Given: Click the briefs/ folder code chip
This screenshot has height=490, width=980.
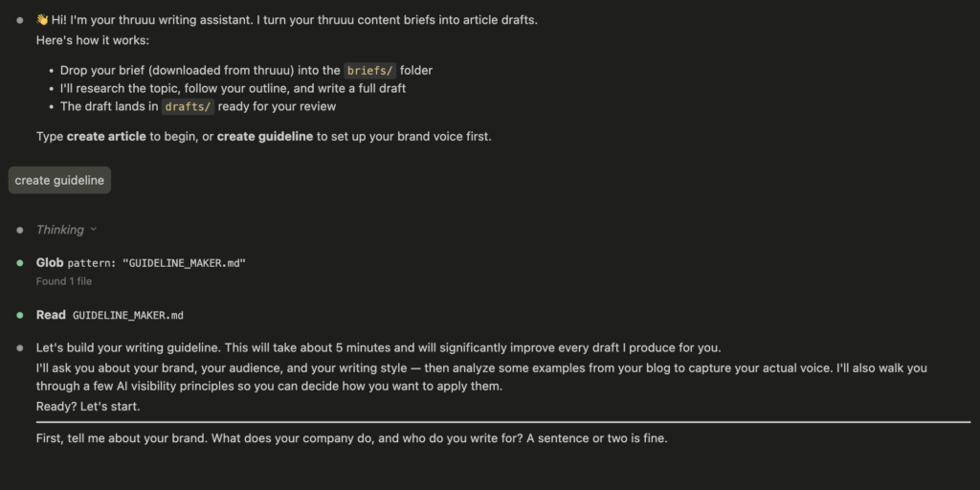Looking at the screenshot, I should (x=369, y=70).
